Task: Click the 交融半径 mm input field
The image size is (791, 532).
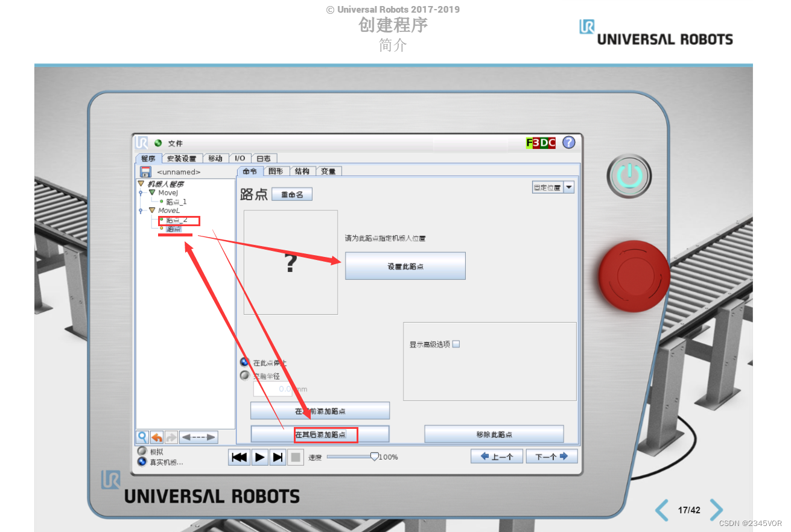Action: [273, 389]
